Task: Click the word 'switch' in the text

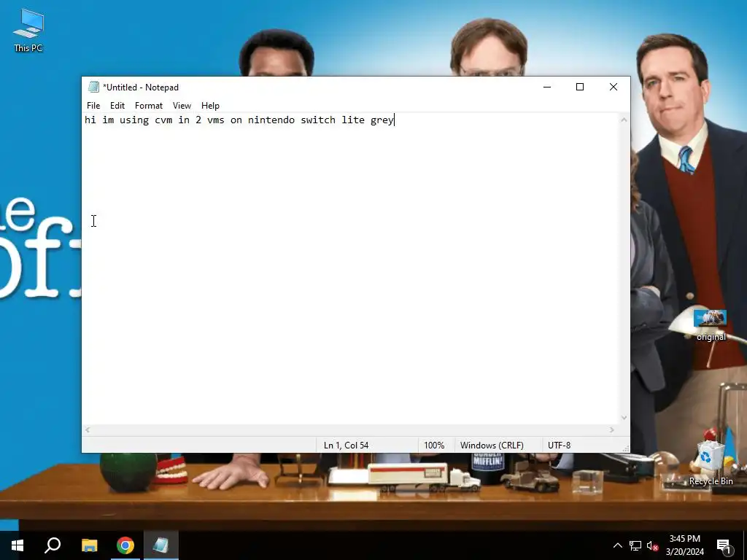Action: 318,120
